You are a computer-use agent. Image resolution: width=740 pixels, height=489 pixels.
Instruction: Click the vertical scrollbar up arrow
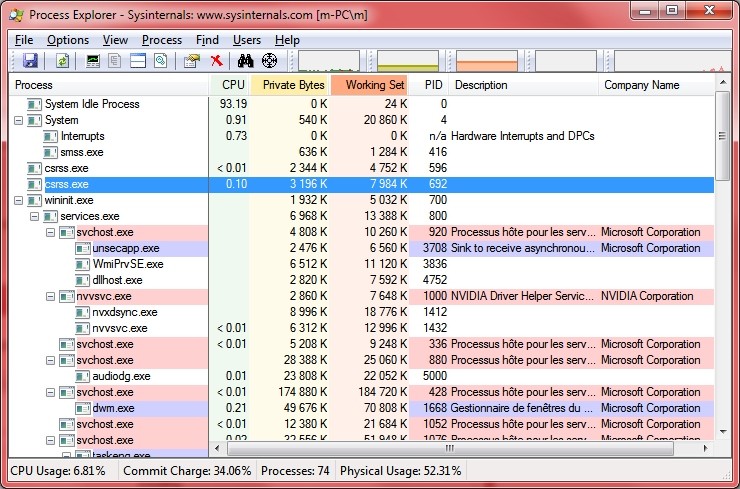[723, 83]
